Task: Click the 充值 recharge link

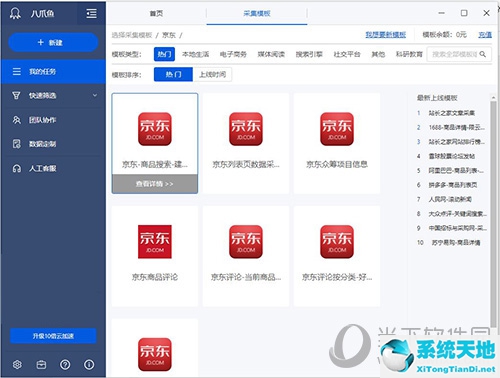Action: [x=485, y=35]
